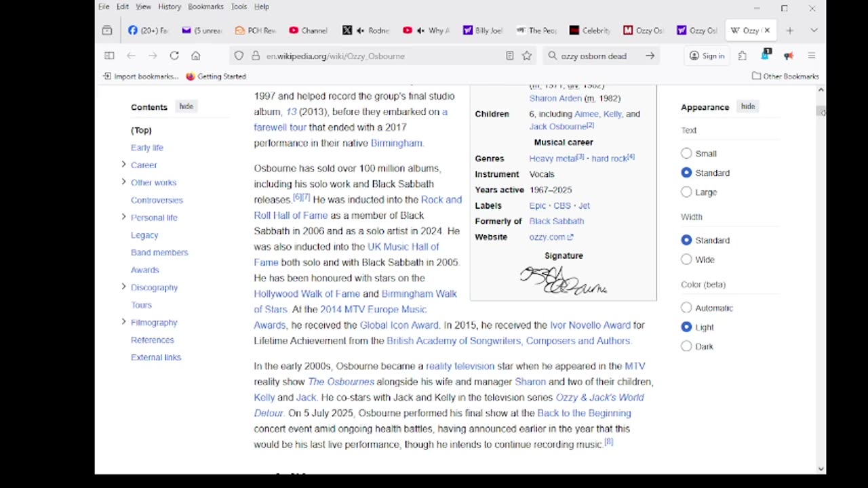The width and height of the screenshot is (868, 488).
Task: Select Dark color mode
Action: coord(686,346)
